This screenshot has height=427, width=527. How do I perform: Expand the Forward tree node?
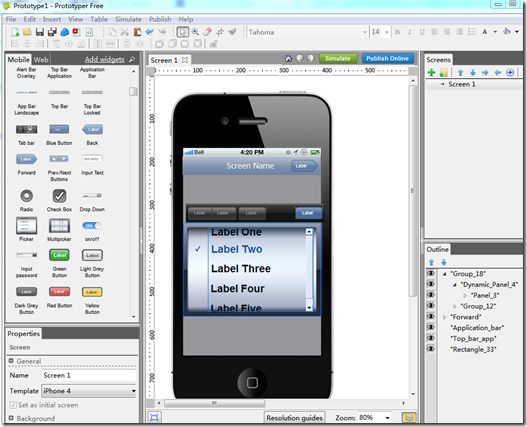[x=444, y=317]
